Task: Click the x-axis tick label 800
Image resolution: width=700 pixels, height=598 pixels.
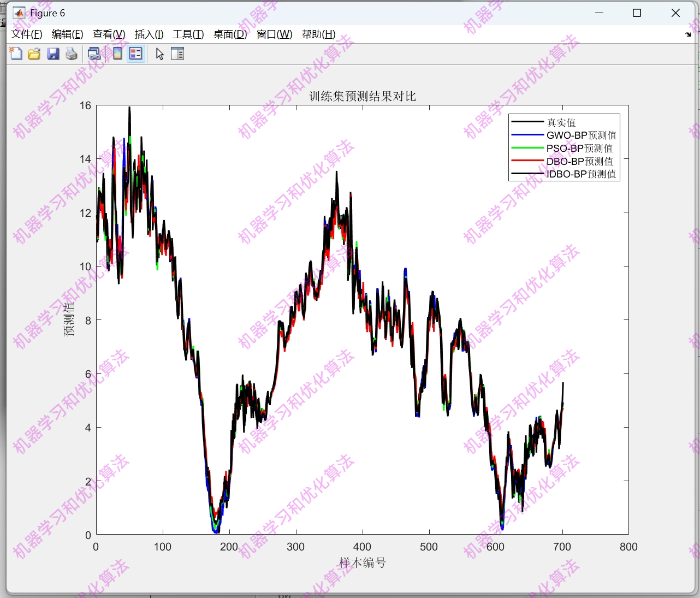Action: pyautogui.click(x=628, y=547)
